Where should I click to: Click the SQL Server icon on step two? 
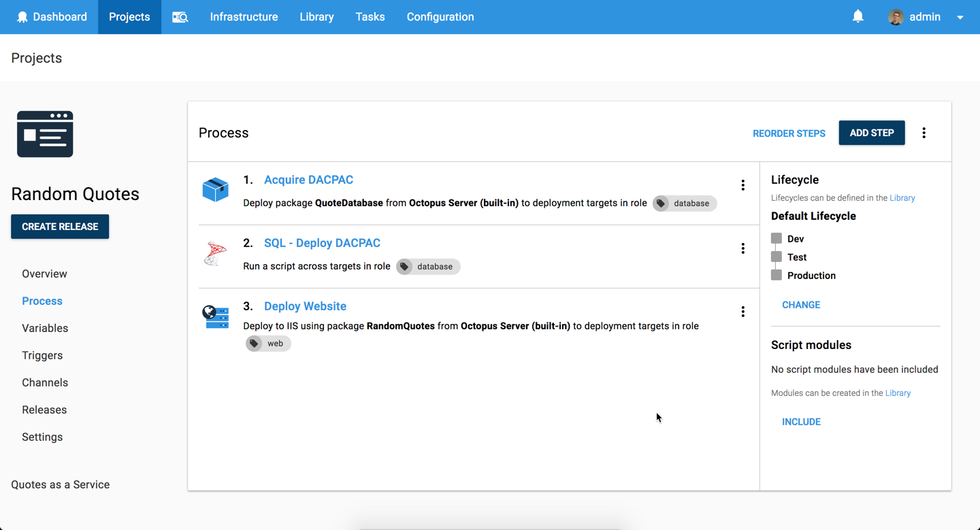(x=215, y=253)
